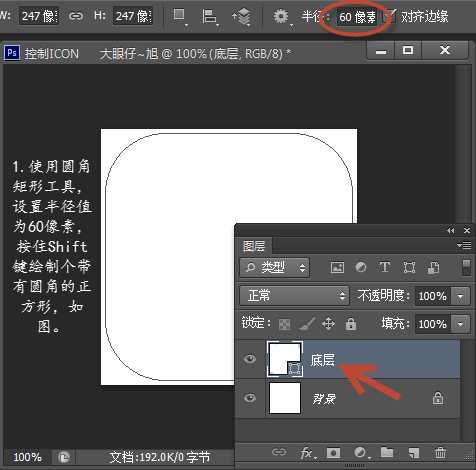Click the H height input field
Image resolution: width=476 pixels, height=470 pixels.
(x=133, y=16)
